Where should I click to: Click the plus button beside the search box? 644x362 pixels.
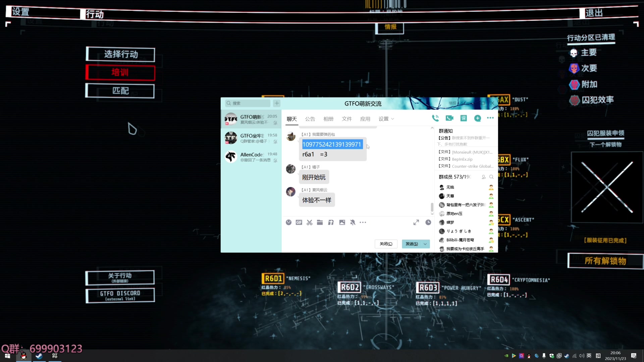(x=277, y=103)
